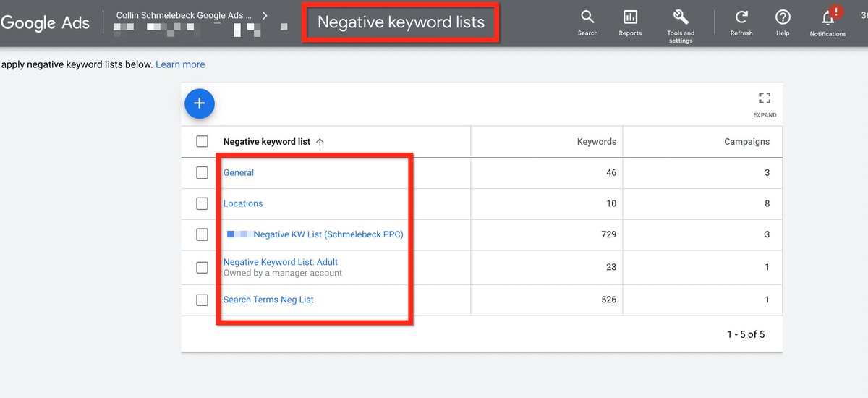This screenshot has width=868, height=398.
Task: Open Tools and settings wrench
Action: (x=681, y=25)
